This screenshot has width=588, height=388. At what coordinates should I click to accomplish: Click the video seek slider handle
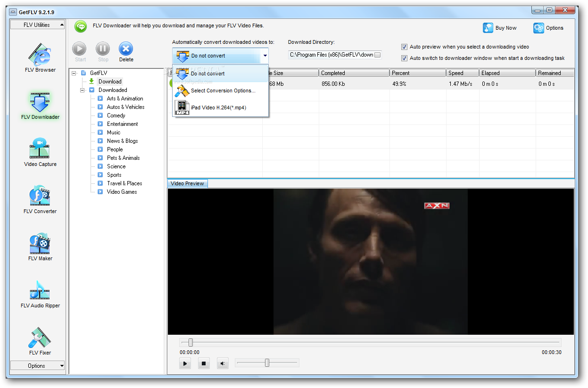[x=190, y=342]
